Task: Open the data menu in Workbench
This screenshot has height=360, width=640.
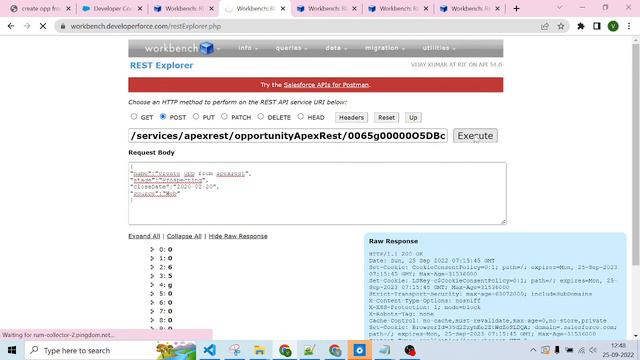Action: (336, 48)
